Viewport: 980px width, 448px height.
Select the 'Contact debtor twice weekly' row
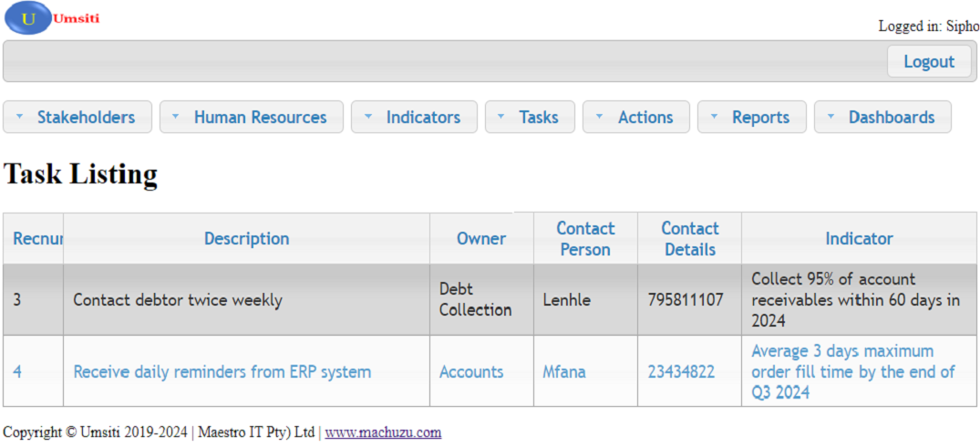(x=178, y=300)
